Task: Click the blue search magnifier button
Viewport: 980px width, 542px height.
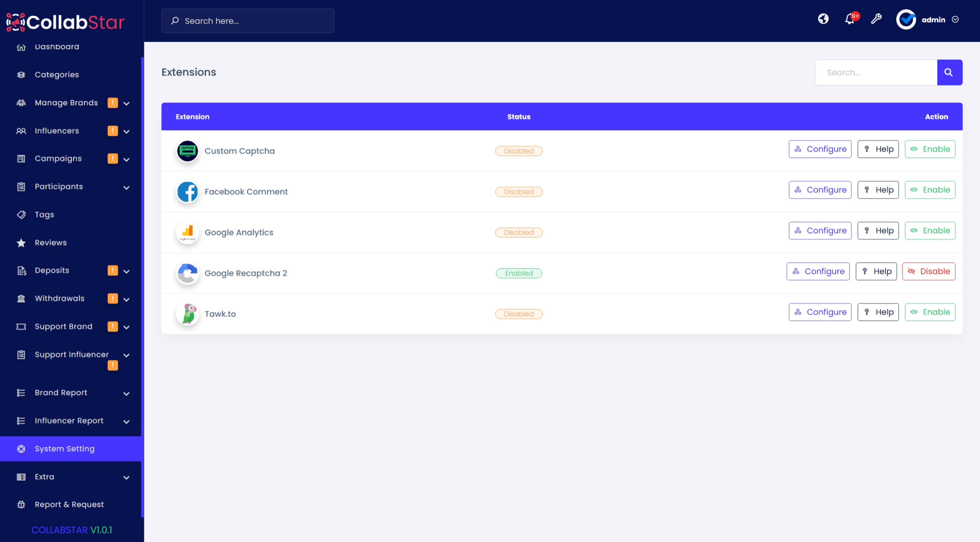Action: point(949,73)
